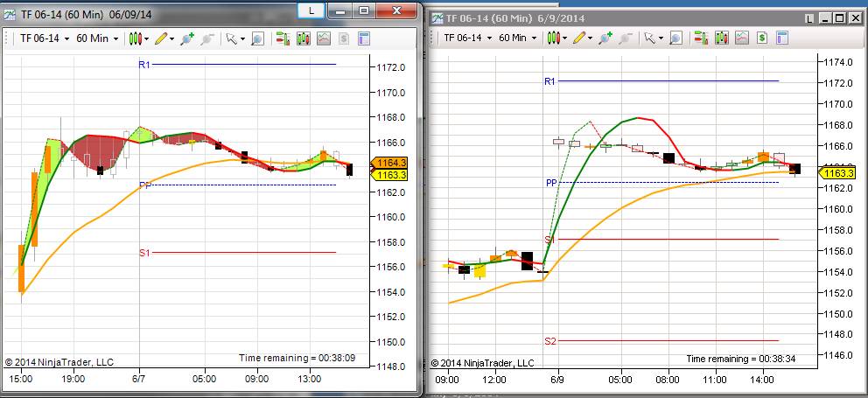Click the R1 label in left chart
The image size is (868, 398).
point(143,65)
